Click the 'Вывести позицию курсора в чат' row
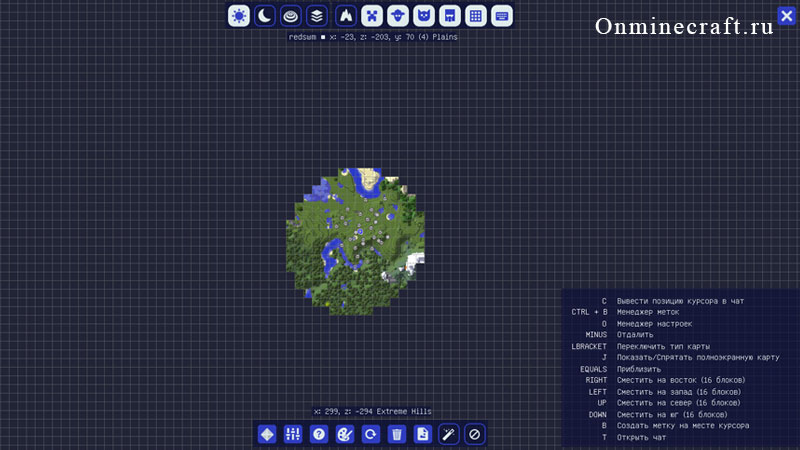The width and height of the screenshot is (800, 450). click(672, 301)
